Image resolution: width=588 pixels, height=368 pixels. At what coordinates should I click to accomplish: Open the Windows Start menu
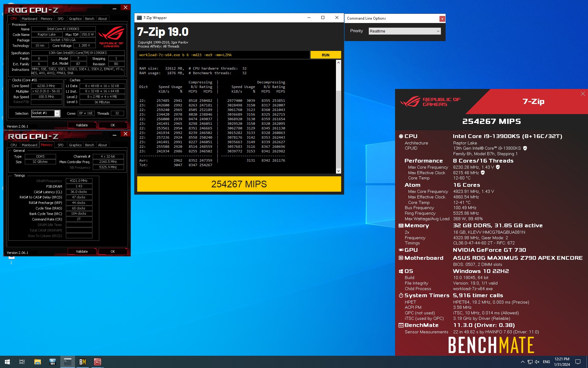[7, 362]
